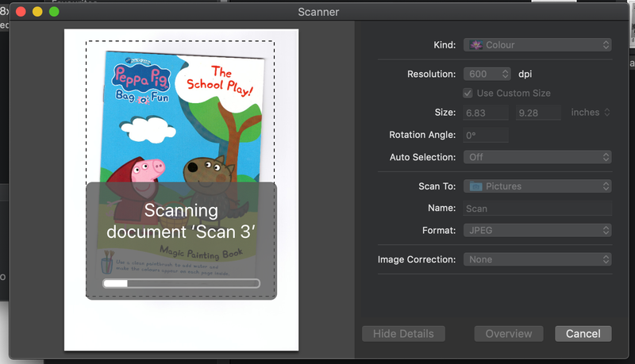The height and width of the screenshot is (364, 635).
Task: Change size units from inches stepper
Action: 606,113
